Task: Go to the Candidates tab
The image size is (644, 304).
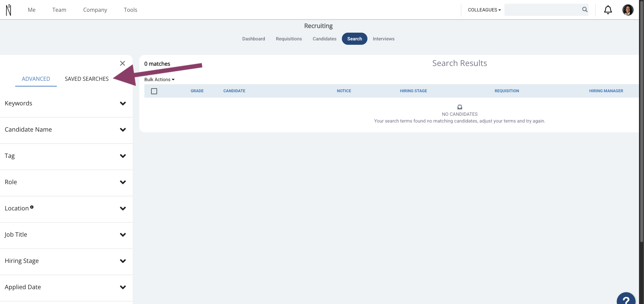Action: pyautogui.click(x=324, y=39)
